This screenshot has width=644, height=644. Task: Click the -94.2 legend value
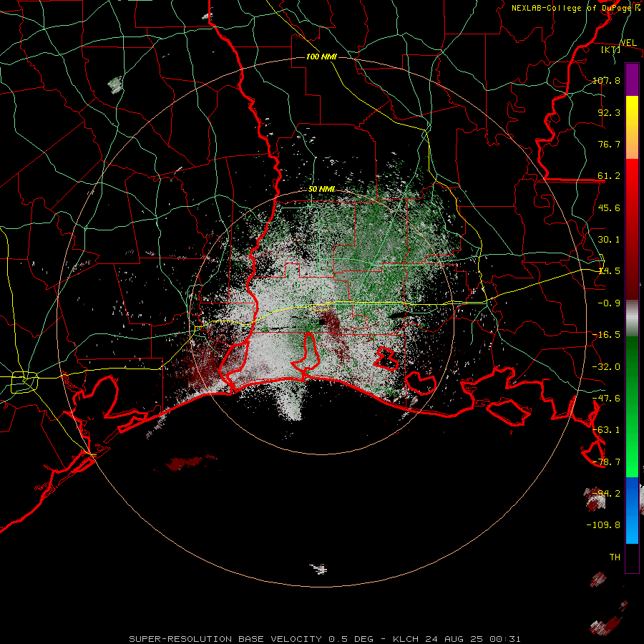pos(606,494)
